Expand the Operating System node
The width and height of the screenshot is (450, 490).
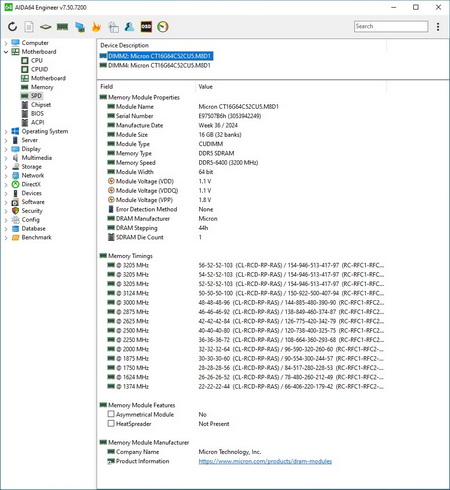[6, 131]
